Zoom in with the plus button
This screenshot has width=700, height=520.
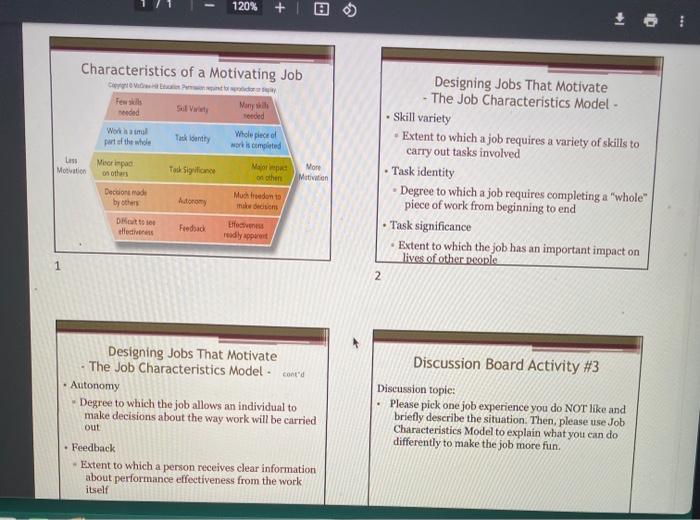[x=279, y=8]
